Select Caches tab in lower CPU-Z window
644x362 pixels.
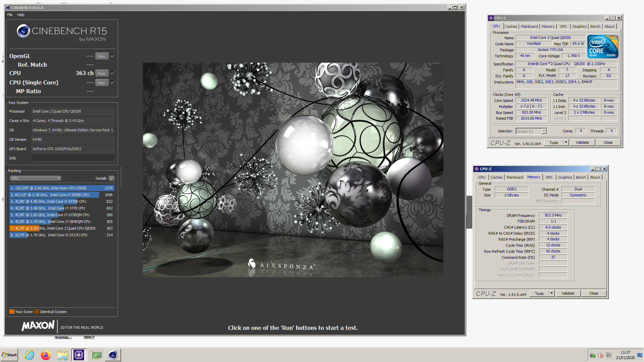click(496, 177)
